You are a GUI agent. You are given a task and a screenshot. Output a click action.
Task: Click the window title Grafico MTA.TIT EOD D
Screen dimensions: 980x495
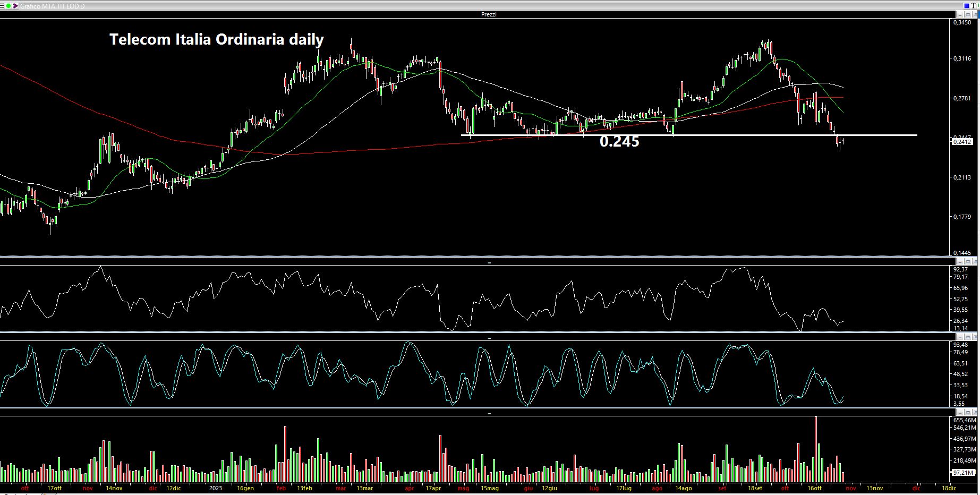coord(52,6)
